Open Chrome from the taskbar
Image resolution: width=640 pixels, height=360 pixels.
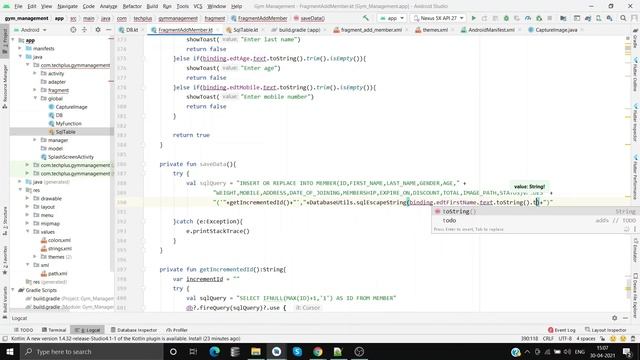[318, 351]
